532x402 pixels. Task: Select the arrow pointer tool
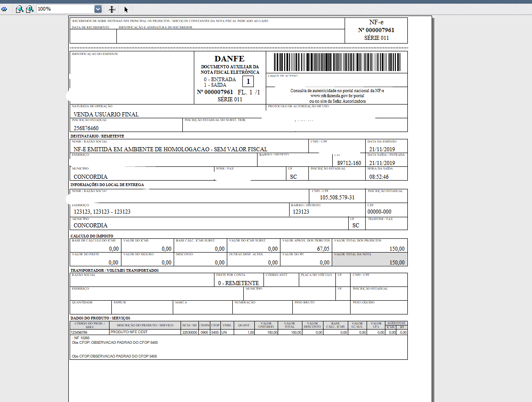(126, 10)
